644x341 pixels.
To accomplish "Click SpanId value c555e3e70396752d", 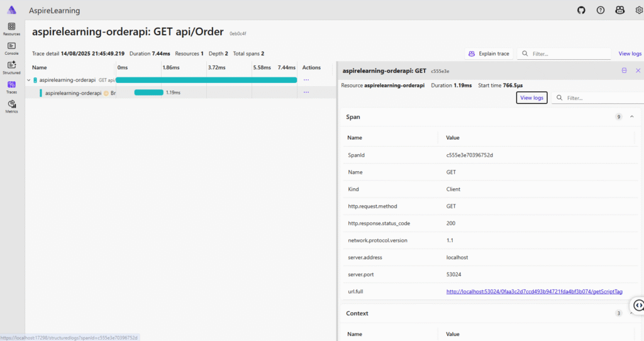I will click(x=469, y=155).
